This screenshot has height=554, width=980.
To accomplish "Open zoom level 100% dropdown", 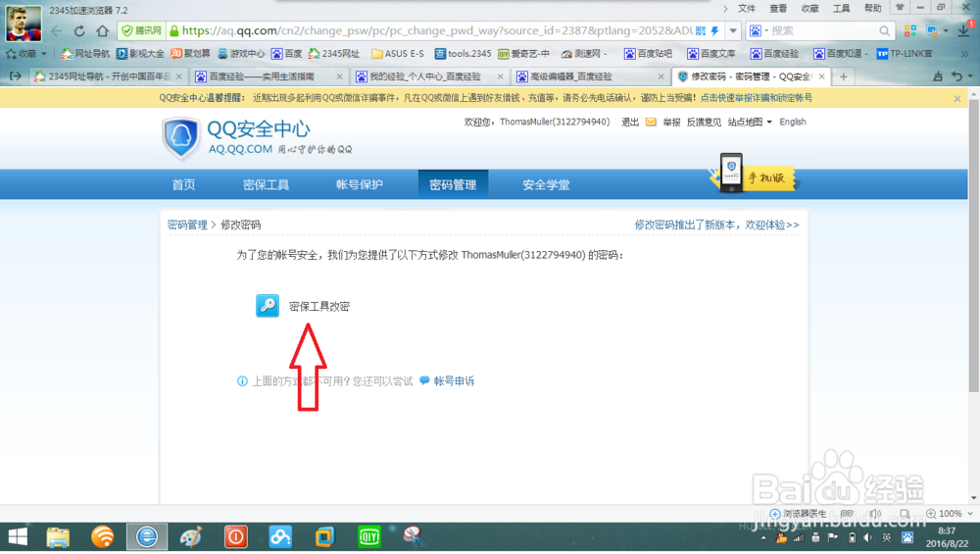I will [950, 514].
